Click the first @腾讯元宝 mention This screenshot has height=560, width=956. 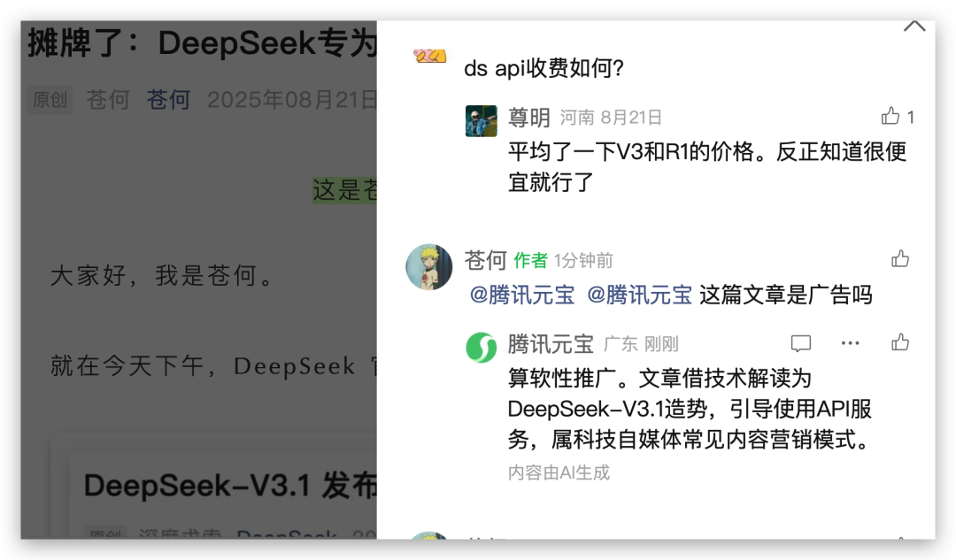tap(522, 295)
